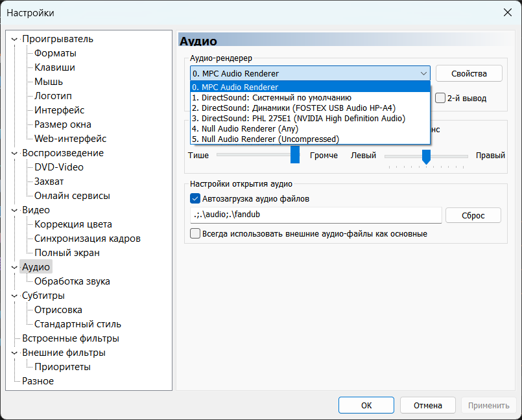The width and height of the screenshot is (522, 420).
Task: Collapse the Субтитры tree node
Action: [15, 296]
